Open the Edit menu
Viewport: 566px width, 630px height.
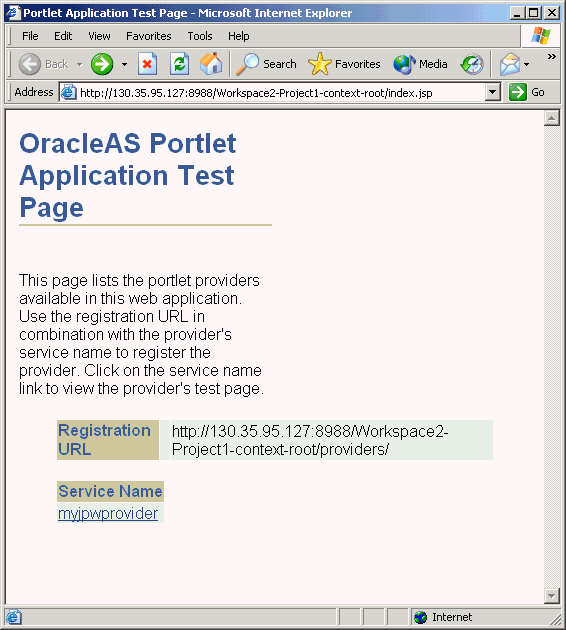(63, 36)
